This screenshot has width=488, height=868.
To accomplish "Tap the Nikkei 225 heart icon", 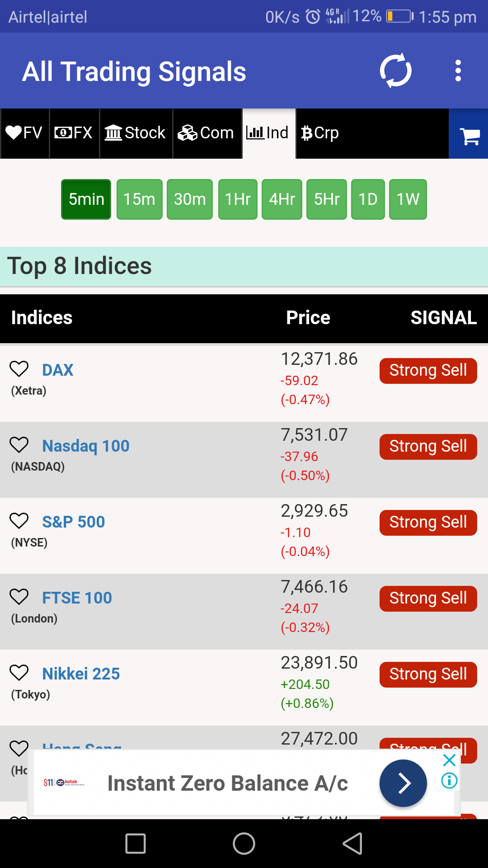I will (x=19, y=673).
